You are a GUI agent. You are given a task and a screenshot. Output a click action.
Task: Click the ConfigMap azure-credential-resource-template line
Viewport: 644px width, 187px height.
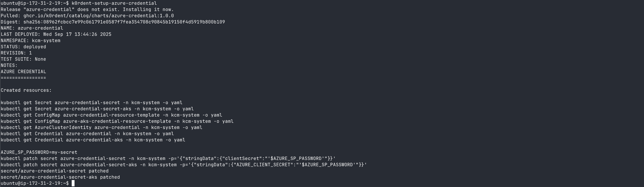pos(111,115)
